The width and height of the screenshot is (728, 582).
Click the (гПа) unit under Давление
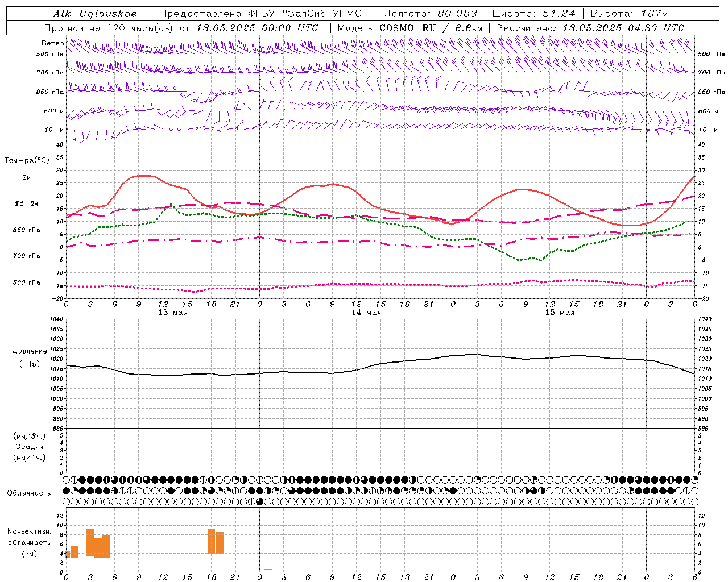coord(30,364)
